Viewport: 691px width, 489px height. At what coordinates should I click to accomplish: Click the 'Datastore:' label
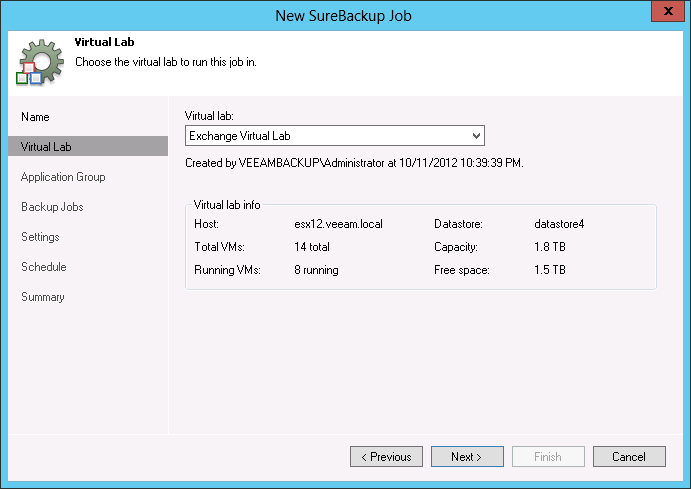pos(458,224)
